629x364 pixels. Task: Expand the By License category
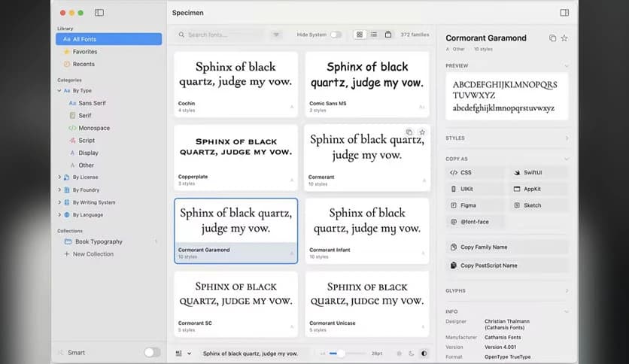(x=59, y=177)
